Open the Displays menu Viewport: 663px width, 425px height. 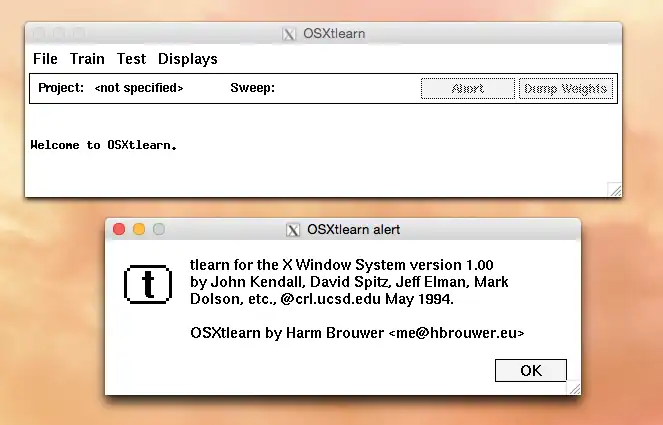187,59
